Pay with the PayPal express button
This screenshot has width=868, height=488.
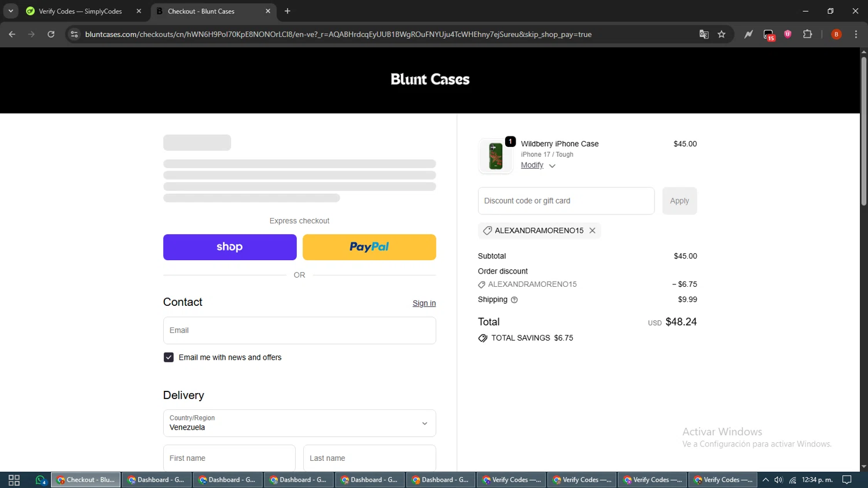[x=369, y=247]
